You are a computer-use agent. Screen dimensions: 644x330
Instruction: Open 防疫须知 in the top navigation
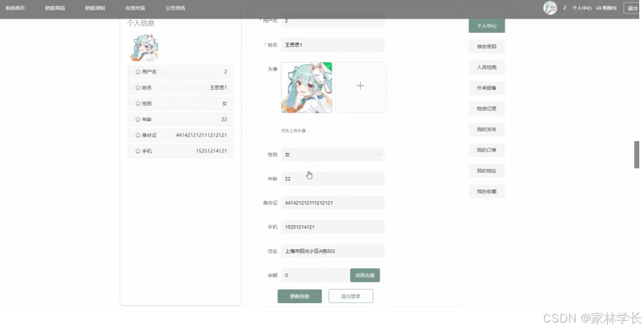click(96, 8)
